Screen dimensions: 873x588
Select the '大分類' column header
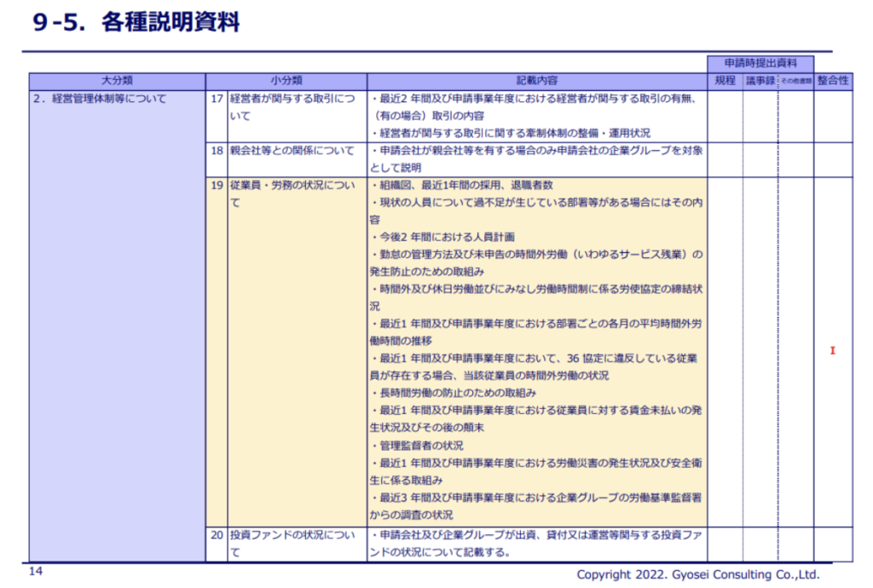(x=117, y=81)
